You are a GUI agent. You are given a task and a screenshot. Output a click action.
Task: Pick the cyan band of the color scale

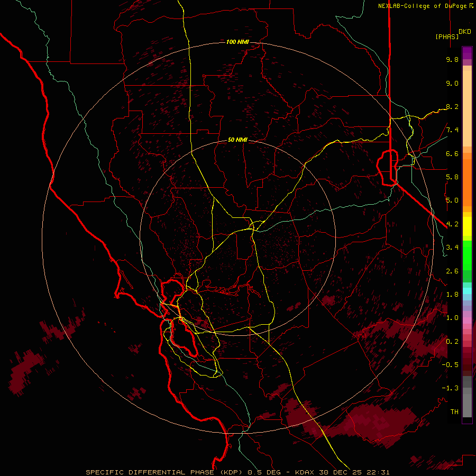coord(467,291)
